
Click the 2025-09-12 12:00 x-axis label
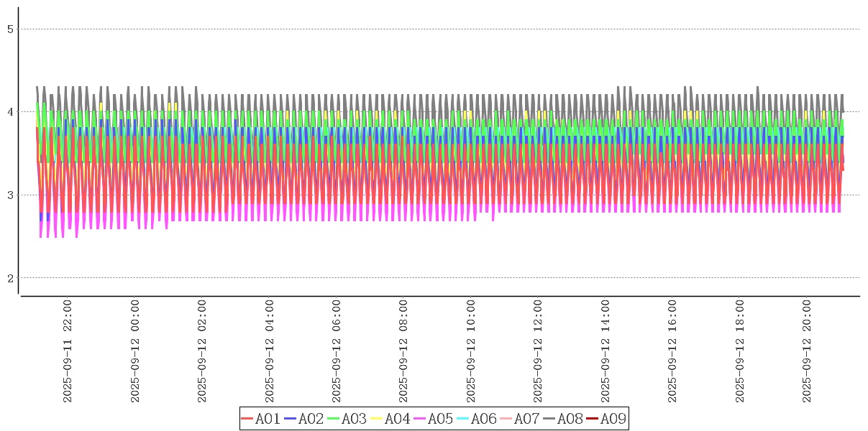539,352
